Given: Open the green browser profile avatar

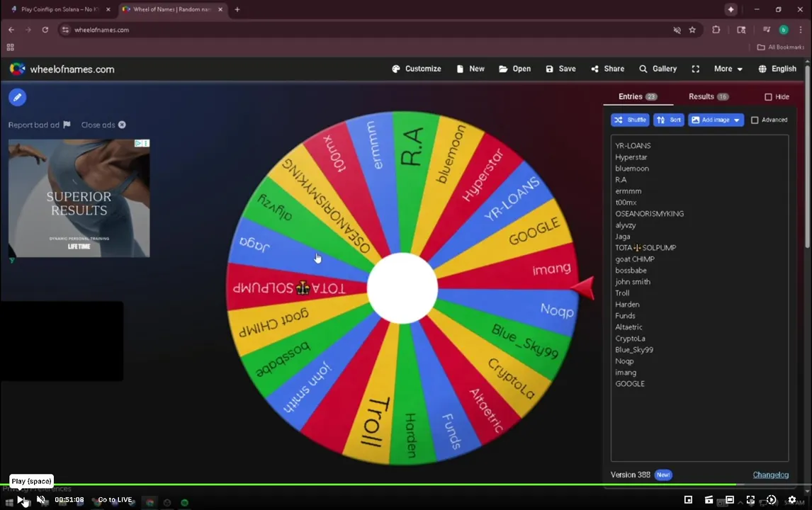Looking at the screenshot, I should pos(784,30).
